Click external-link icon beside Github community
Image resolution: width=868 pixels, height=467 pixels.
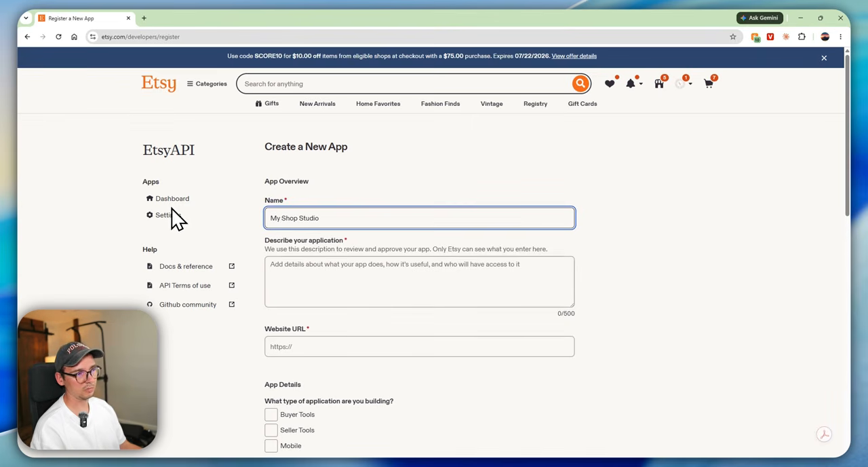pos(231,304)
